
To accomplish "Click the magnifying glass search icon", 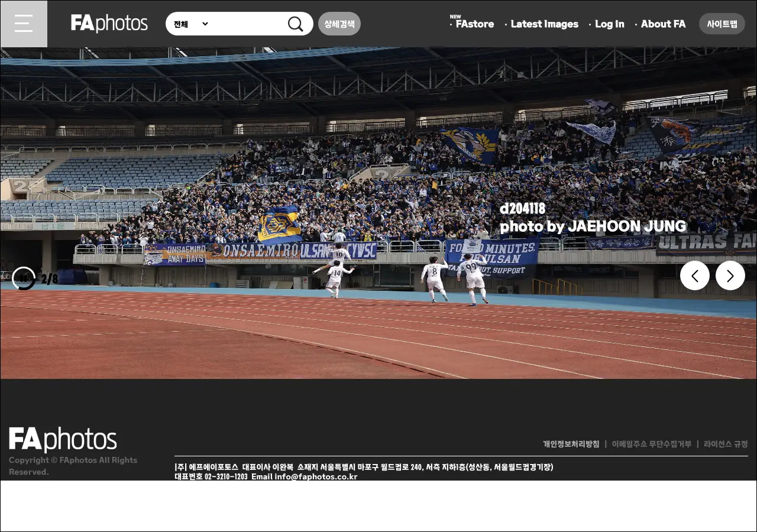I will [x=295, y=24].
